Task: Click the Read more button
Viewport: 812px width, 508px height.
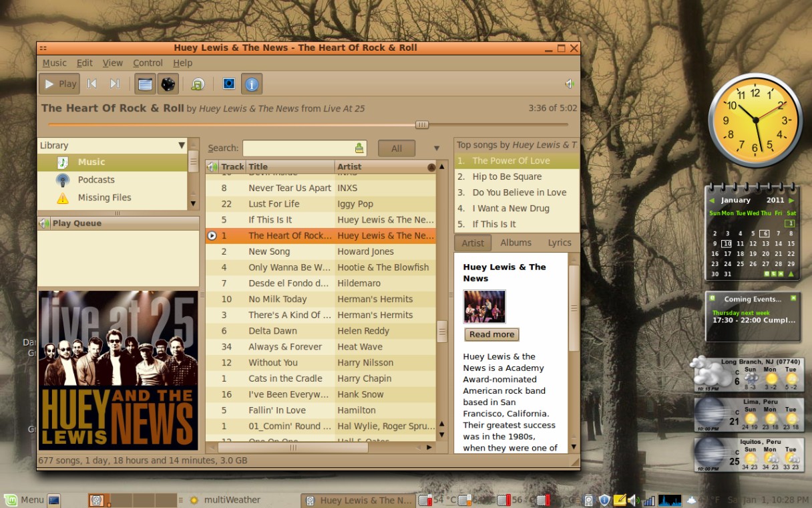Action: pyautogui.click(x=491, y=334)
